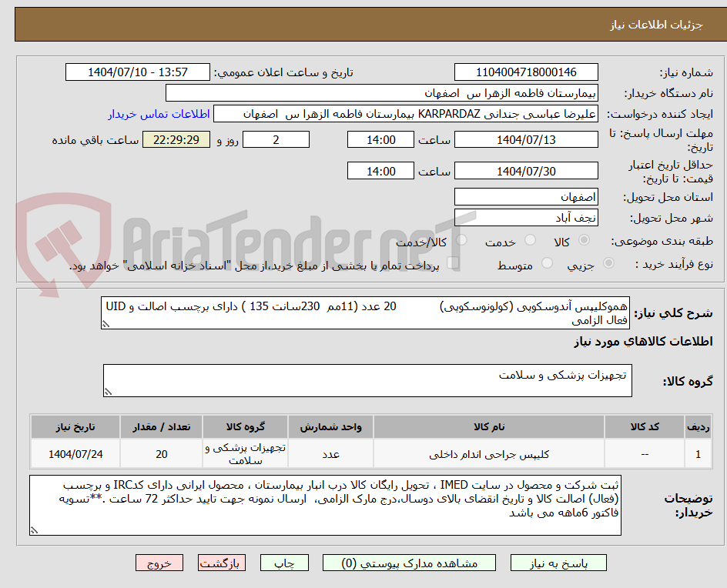Click the deadline date field 1404/07/13

click(x=526, y=139)
